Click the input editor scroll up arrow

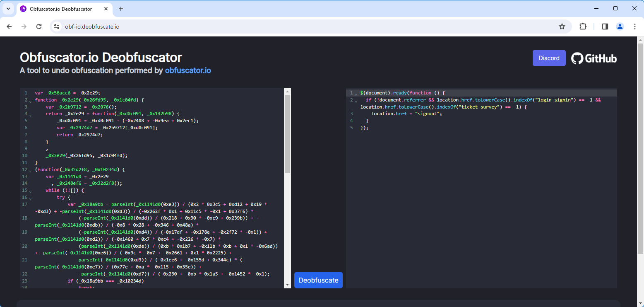(x=288, y=91)
